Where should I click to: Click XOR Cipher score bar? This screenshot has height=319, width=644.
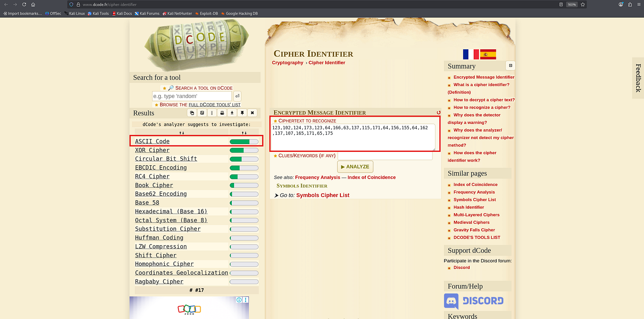pos(244,150)
